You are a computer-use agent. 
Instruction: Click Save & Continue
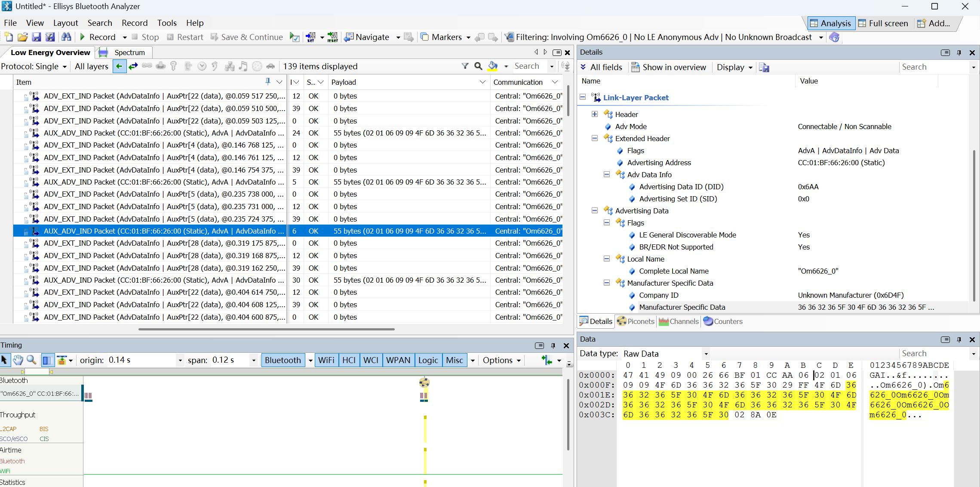tap(247, 37)
